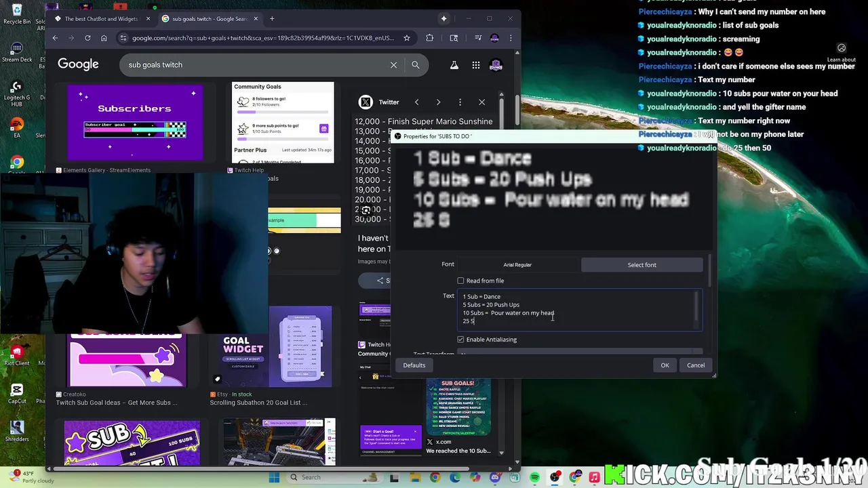Confirm Properties dialog with OK

tap(665, 365)
